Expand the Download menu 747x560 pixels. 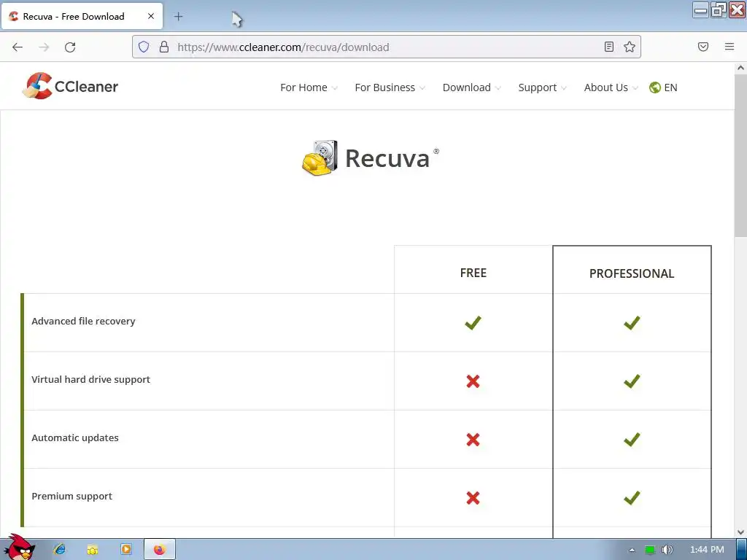(472, 87)
